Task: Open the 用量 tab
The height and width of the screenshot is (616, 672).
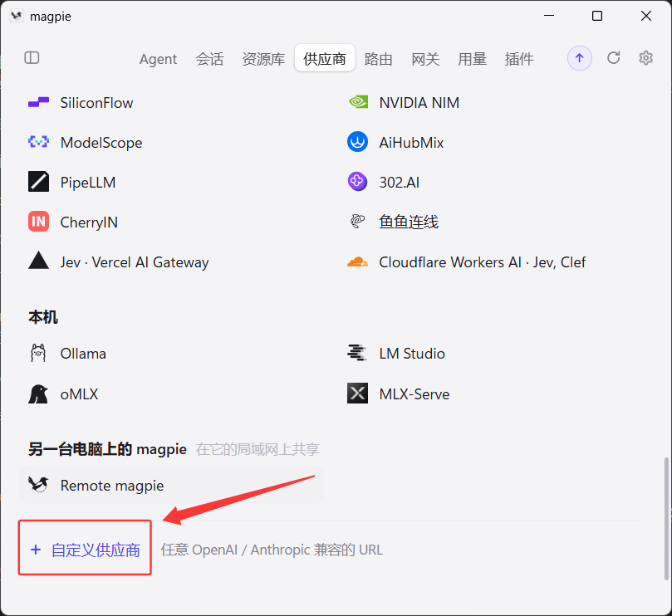Action: (473, 59)
